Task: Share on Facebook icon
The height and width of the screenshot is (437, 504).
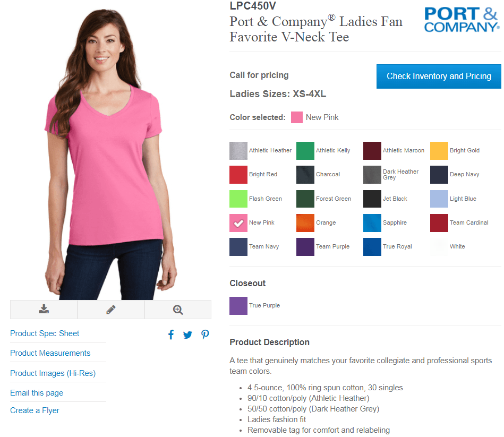Action: point(171,335)
